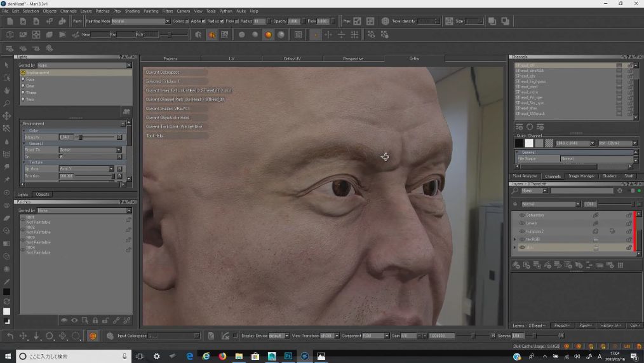Select the light named Three

pyautogui.click(x=31, y=92)
